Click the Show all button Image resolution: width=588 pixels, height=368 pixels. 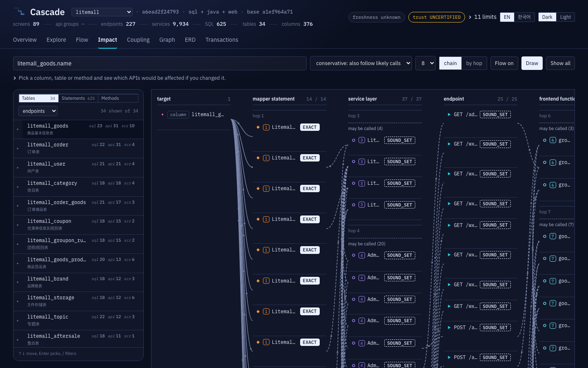point(560,63)
